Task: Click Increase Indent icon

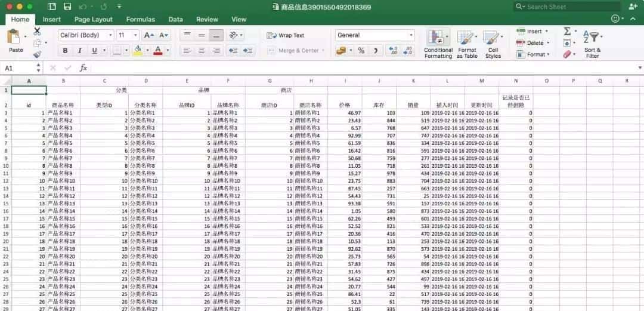Action: (x=247, y=51)
